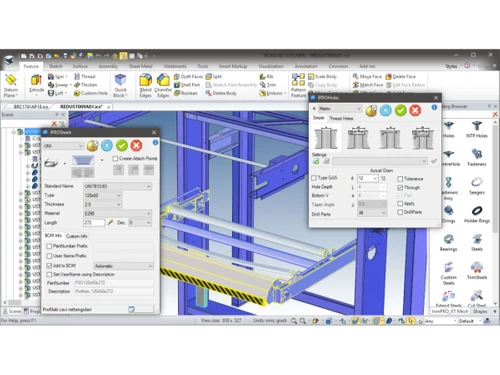Click the Thread tool
Image resolution: width=500 pixels, height=375 pixels.
point(85,77)
